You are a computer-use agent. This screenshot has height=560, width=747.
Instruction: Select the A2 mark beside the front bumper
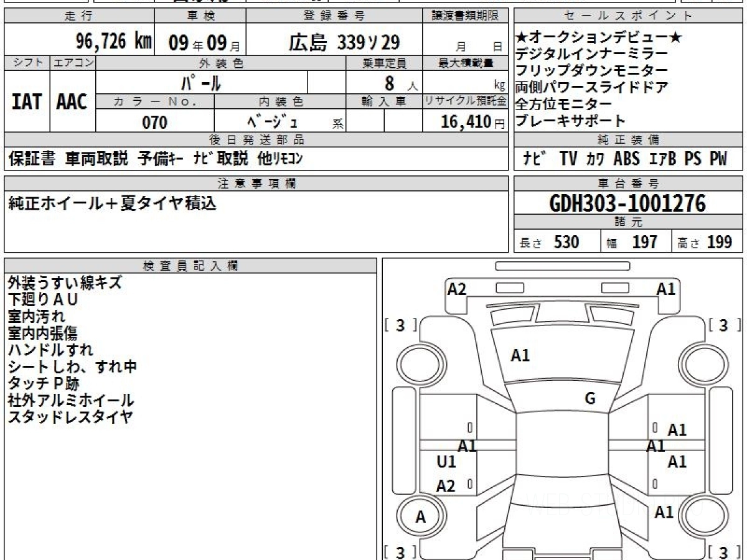(x=457, y=289)
